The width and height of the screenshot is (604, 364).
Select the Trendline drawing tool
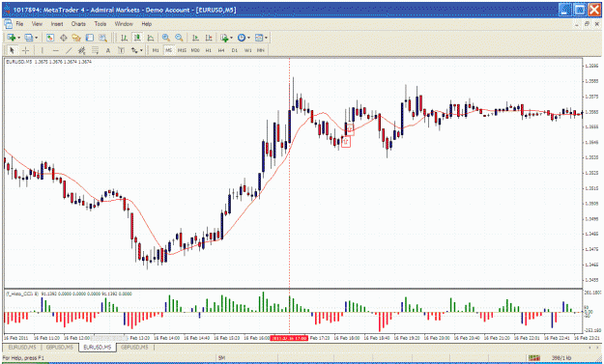pos(69,50)
